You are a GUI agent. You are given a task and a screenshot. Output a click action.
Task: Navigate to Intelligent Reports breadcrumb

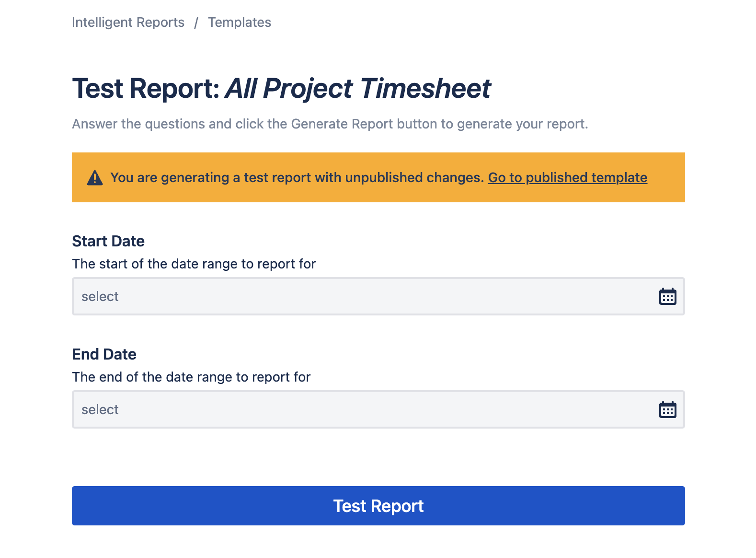tap(128, 22)
